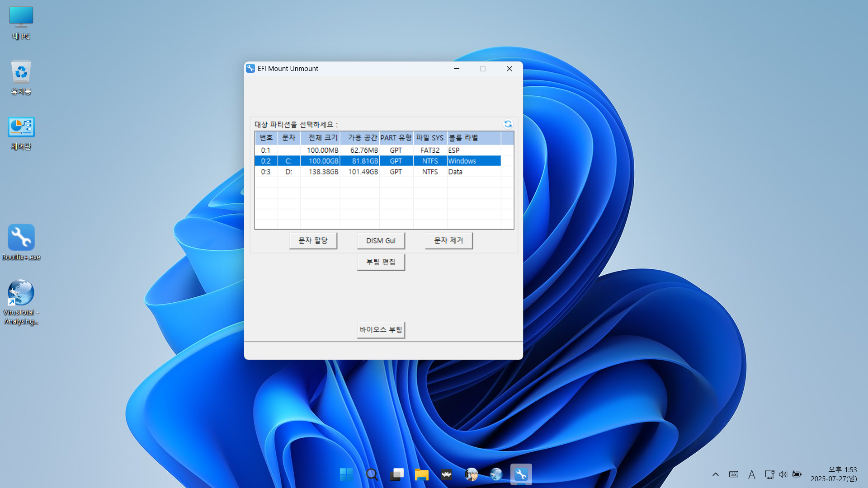This screenshot has width=868, height=488.
Task: Click the 문자 할당 button
Action: tap(313, 240)
